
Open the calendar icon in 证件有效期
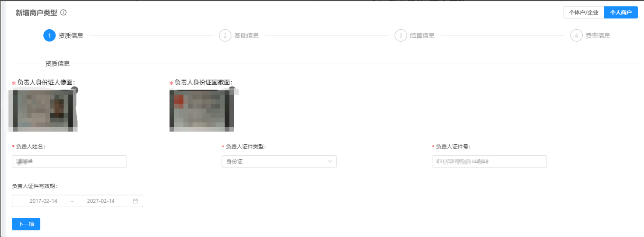pos(135,201)
